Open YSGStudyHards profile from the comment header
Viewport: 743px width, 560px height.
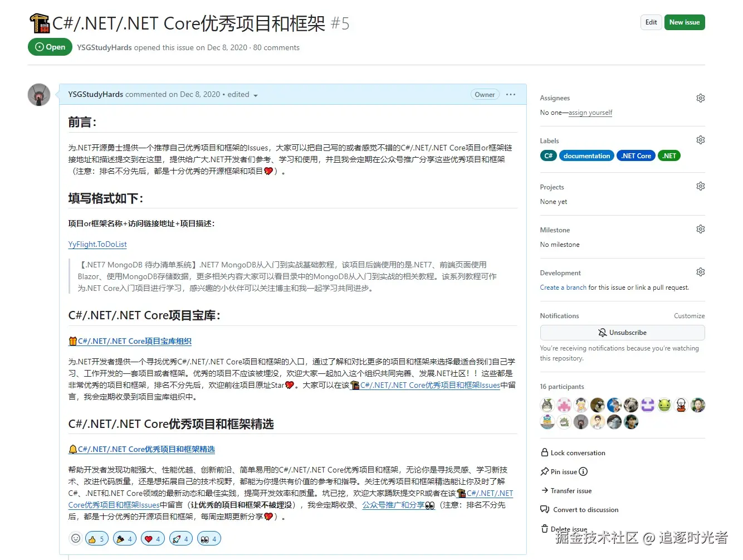[x=96, y=95]
